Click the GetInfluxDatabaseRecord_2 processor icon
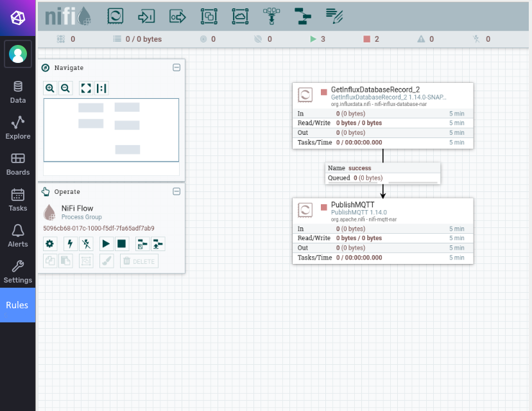The image size is (532, 411). (x=305, y=94)
